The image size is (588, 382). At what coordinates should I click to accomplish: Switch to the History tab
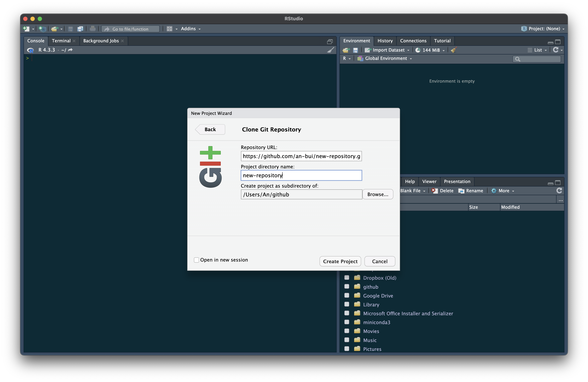[x=385, y=41]
